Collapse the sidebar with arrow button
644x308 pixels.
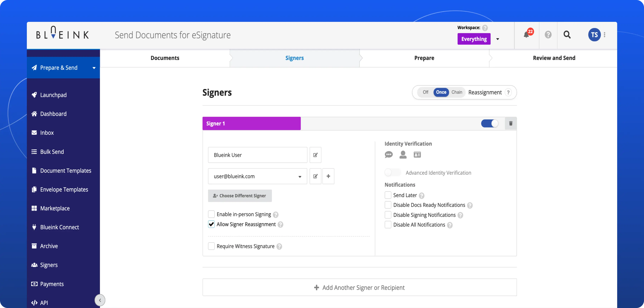pos(100,300)
